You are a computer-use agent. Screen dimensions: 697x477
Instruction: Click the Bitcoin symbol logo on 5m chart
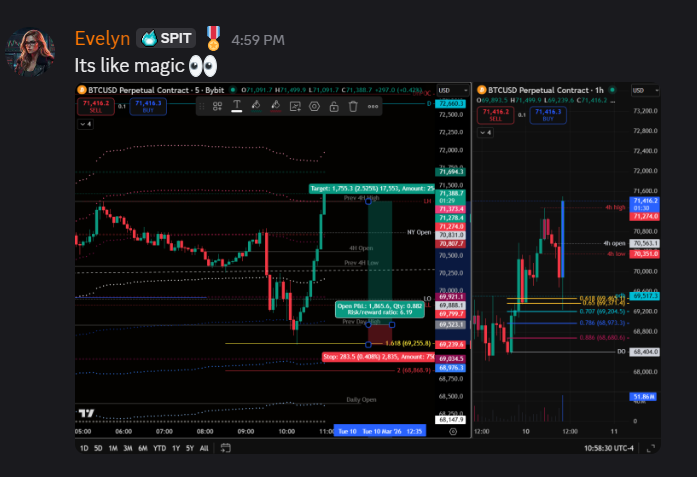coord(82,90)
